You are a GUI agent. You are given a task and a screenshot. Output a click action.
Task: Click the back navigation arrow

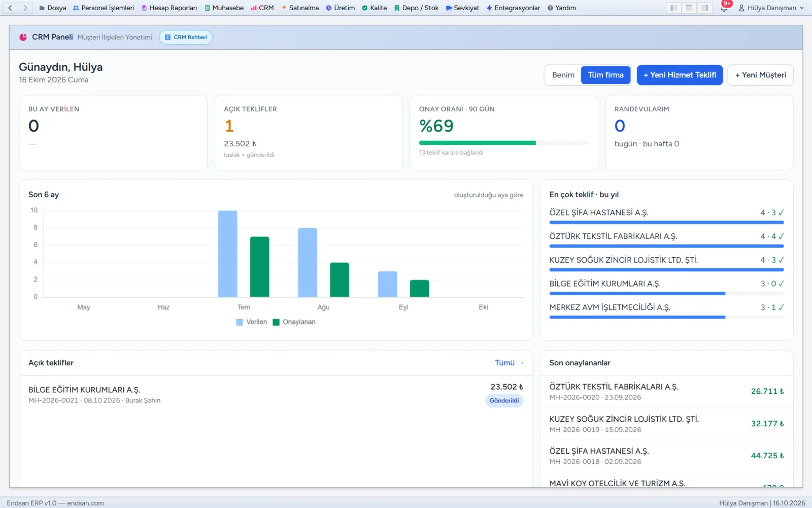10,8
